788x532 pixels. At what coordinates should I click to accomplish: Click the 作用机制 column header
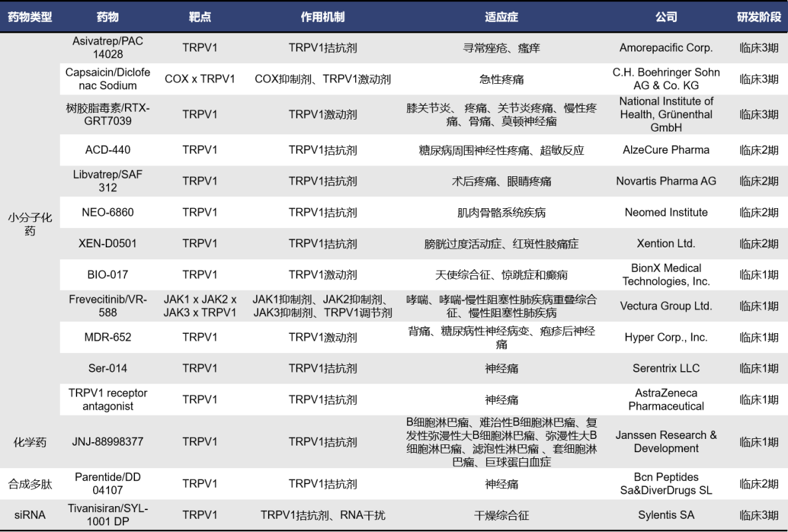tap(323, 17)
